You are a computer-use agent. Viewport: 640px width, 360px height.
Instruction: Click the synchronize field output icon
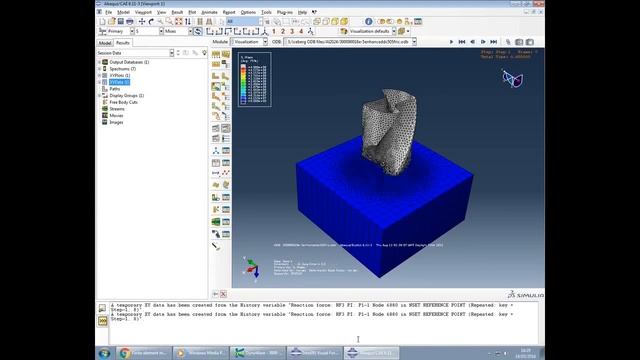click(198, 31)
